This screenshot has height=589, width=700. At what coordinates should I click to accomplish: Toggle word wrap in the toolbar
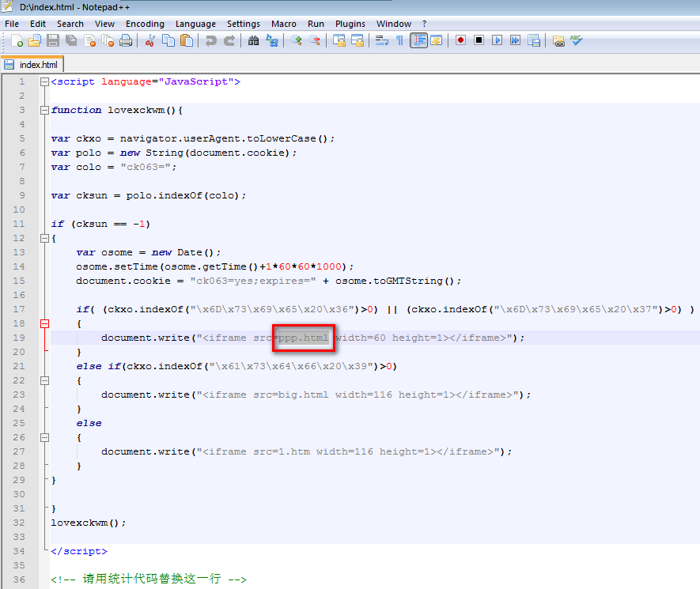[382, 41]
